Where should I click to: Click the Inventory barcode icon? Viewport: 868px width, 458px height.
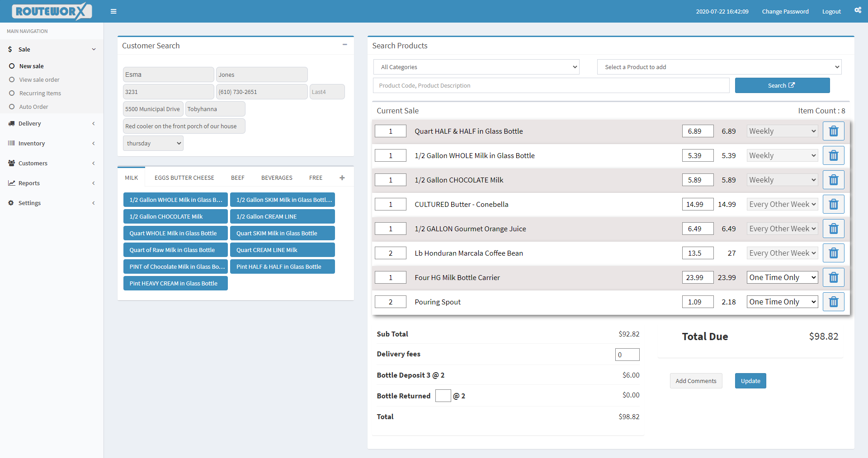pos(11,143)
